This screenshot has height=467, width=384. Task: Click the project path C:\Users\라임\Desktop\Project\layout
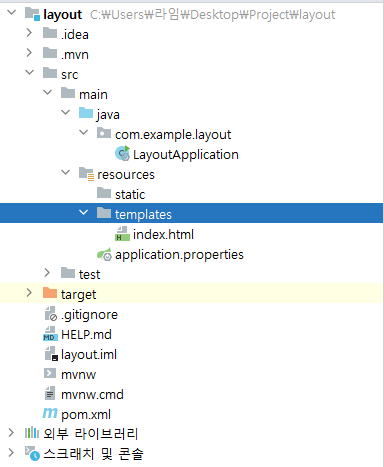tap(212, 14)
